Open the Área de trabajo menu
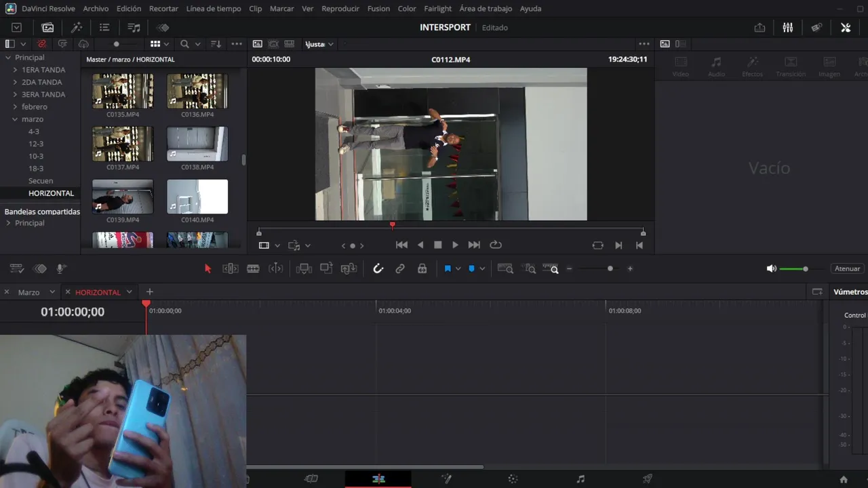Viewport: 868px width, 488px height. click(x=486, y=9)
